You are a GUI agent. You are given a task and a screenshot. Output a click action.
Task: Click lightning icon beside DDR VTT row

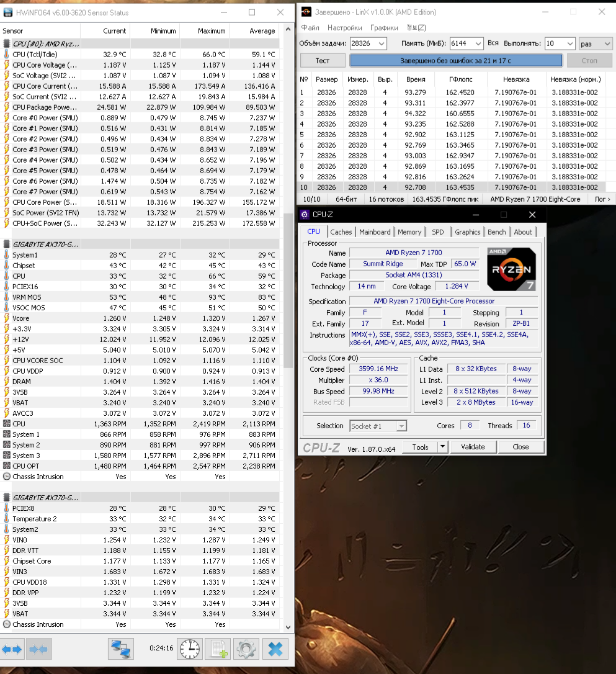tap(6, 550)
